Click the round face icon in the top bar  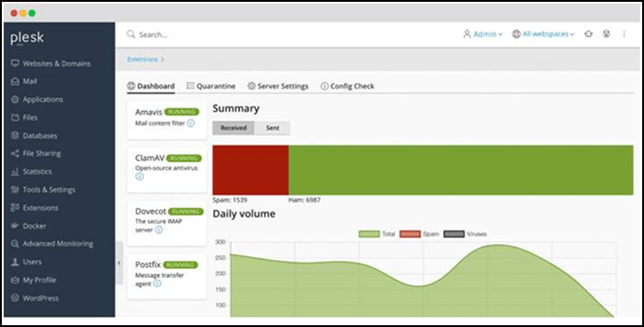606,35
